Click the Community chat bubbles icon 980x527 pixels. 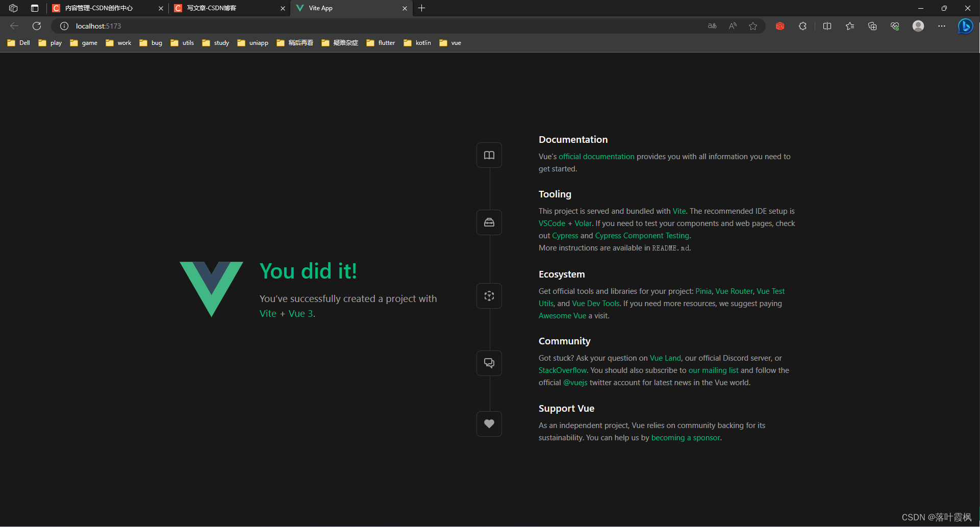click(x=489, y=363)
